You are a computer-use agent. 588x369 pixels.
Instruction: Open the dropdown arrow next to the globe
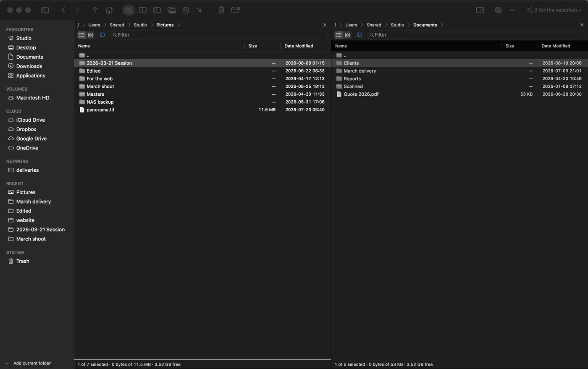coord(512,10)
